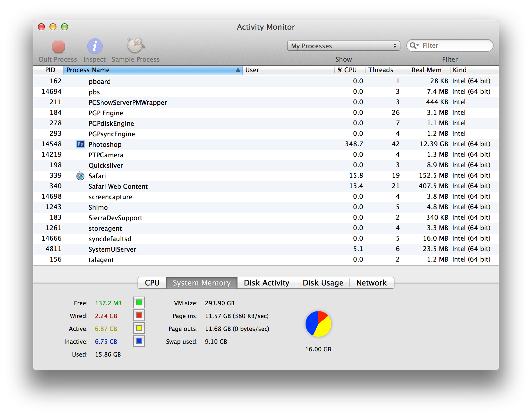The image size is (532, 416).
Task: Open the Disk Activity tab
Action: pyautogui.click(x=267, y=283)
